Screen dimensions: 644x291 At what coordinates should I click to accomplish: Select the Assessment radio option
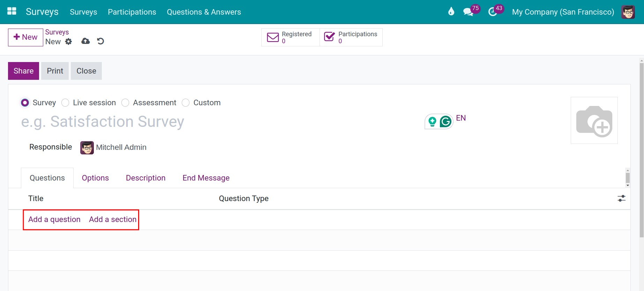(125, 103)
